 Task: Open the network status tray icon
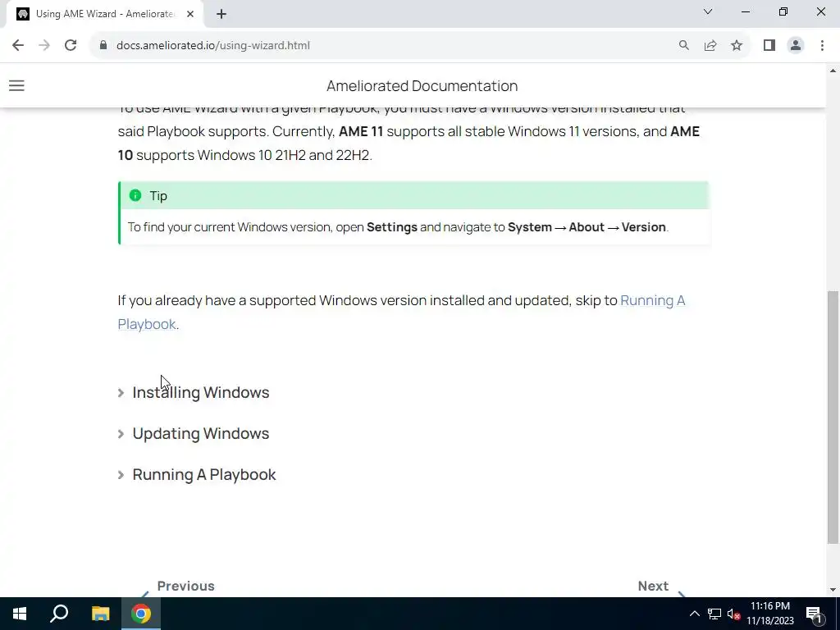(714, 614)
